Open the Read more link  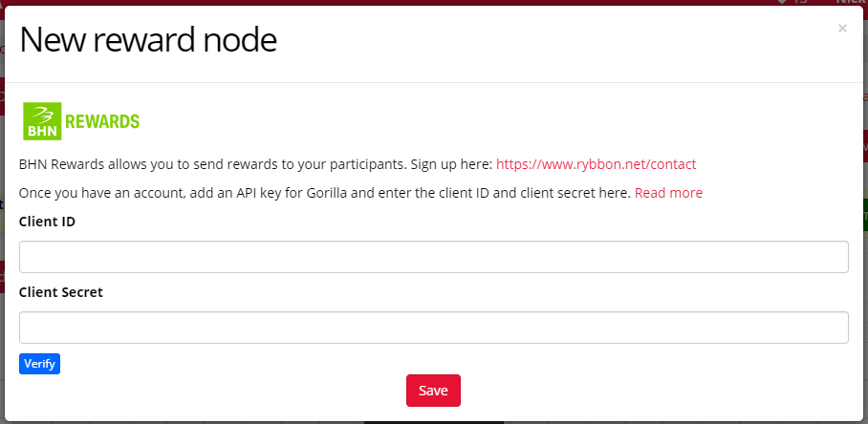[x=669, y=193]
